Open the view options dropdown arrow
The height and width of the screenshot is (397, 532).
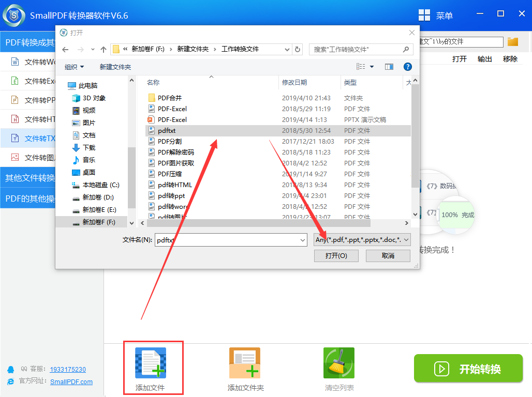(372, 67)
